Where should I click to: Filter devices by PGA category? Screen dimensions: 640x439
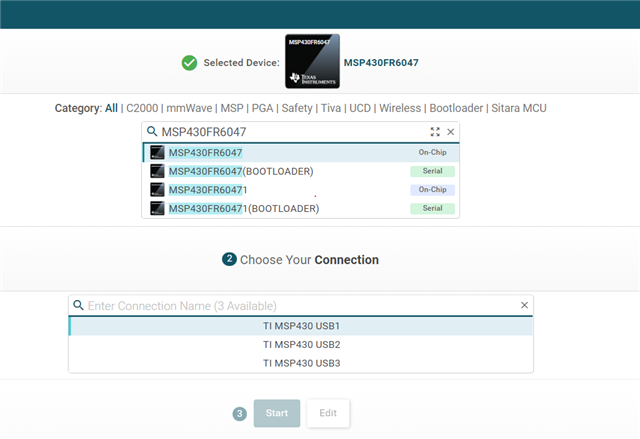[262, 108]
